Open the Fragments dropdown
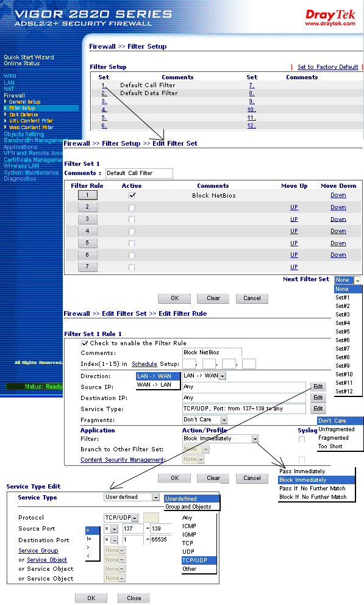The width and height of the screenshot is (364, 605). [x=205, y=420]
